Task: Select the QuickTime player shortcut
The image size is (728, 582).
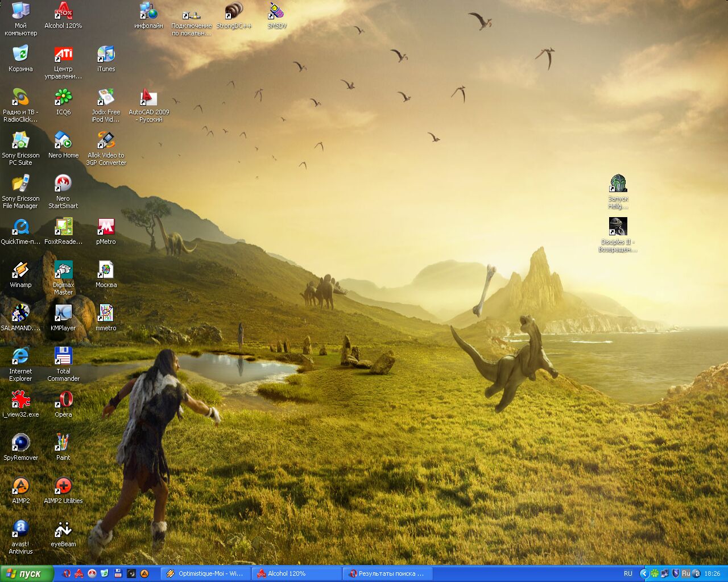Action: pos(20,231)
